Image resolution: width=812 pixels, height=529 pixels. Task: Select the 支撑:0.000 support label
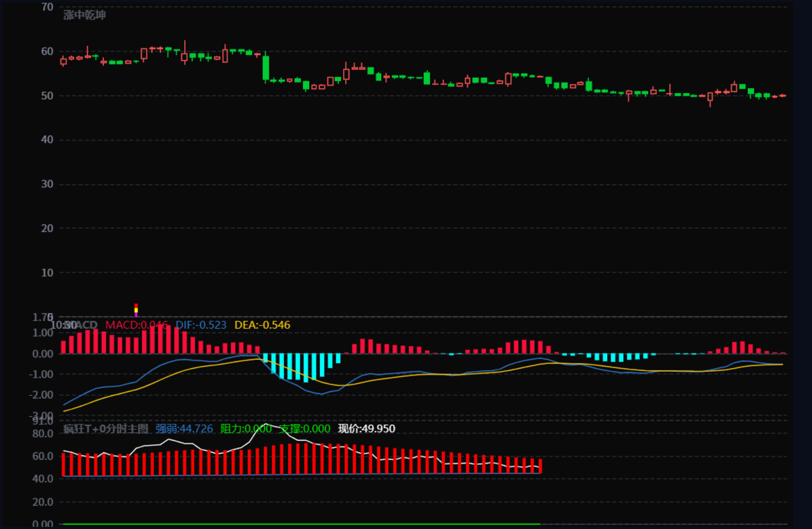(305, 428)
